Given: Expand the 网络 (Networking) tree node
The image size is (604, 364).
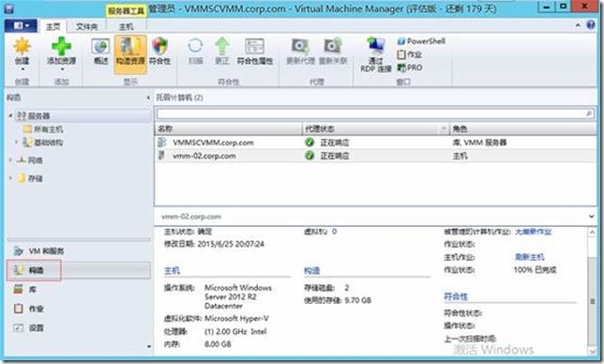Looking at the screenshot, I should click(x=11, y=159).
